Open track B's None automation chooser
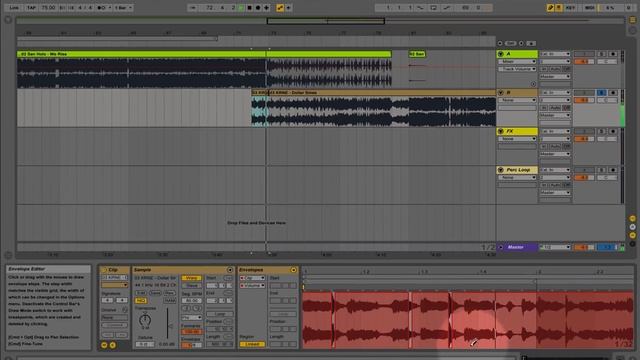The width and height of the screenshot is (640, 360). [x=517, y=100]
